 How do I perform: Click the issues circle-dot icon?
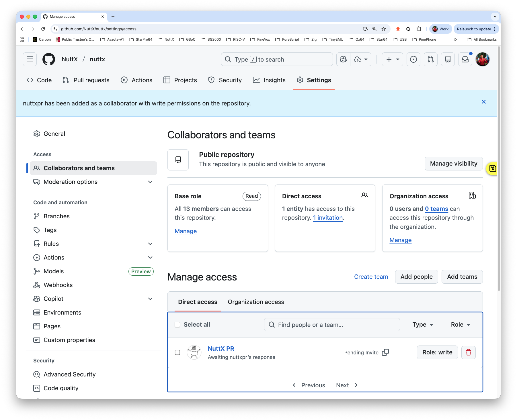click(413, 59)
